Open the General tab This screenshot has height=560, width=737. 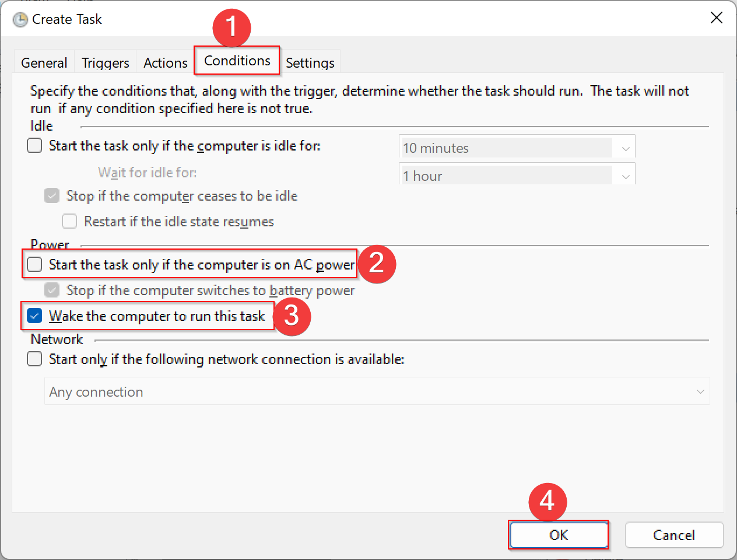(x=44, y=62)
